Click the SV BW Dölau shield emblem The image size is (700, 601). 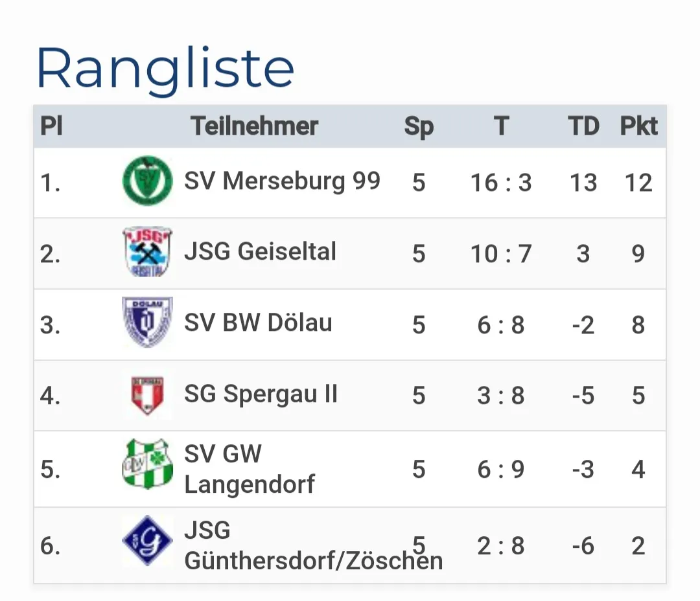[147, 322]
